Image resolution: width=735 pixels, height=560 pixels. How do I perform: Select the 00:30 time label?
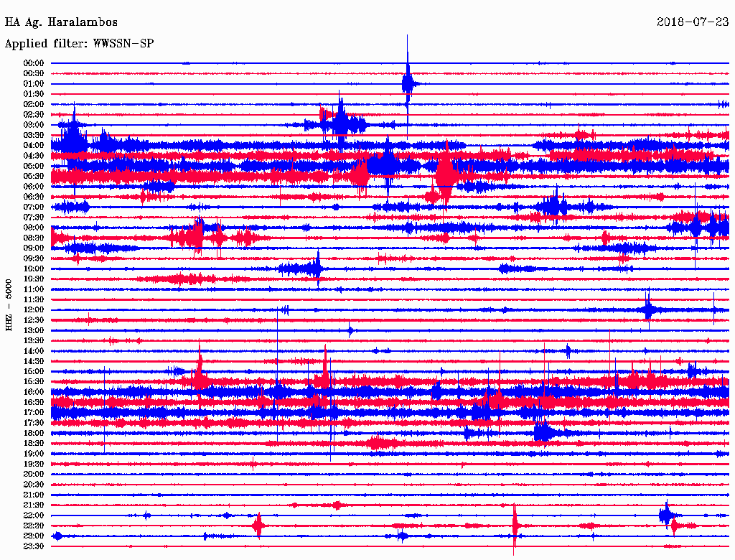pos(34,74)
